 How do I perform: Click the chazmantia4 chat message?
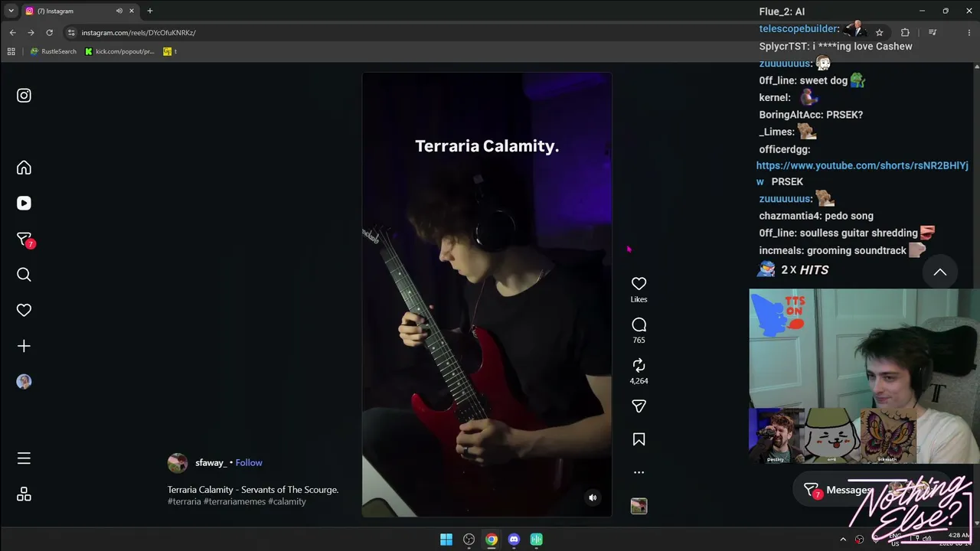[816, 216]
